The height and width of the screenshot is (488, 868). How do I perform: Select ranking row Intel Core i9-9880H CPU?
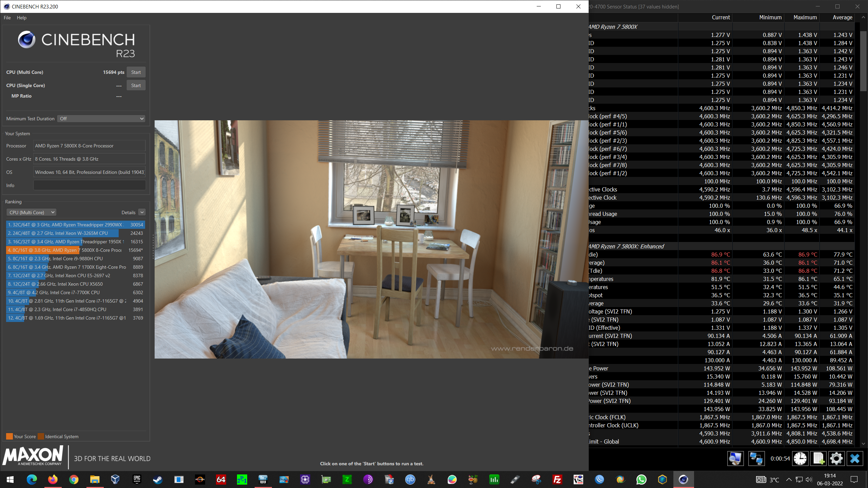tap(76, 259)
